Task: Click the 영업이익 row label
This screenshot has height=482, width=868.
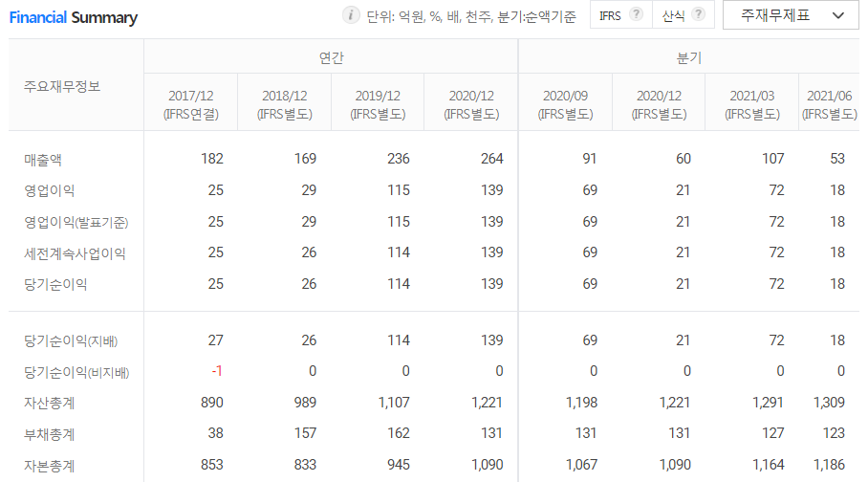Action: coord(50,190)
